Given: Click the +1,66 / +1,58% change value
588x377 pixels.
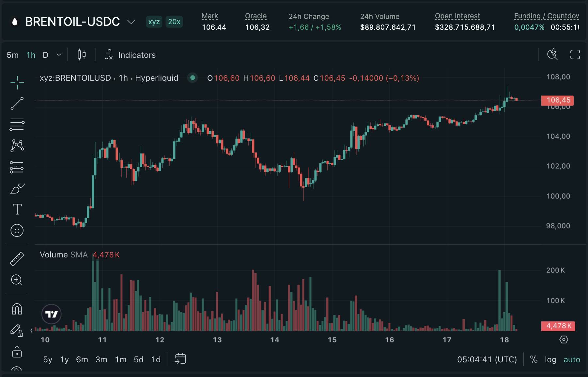Looking at the screenshot, I should coord(315,27).
